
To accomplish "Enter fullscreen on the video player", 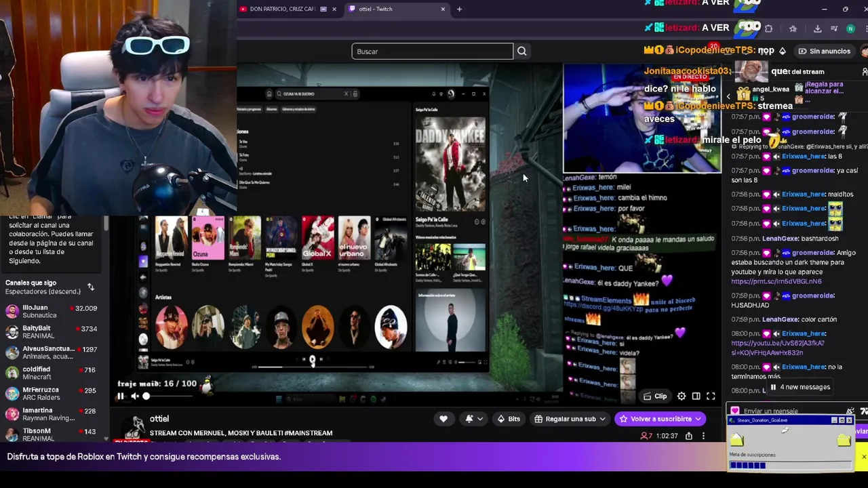I will coord(711,396).
